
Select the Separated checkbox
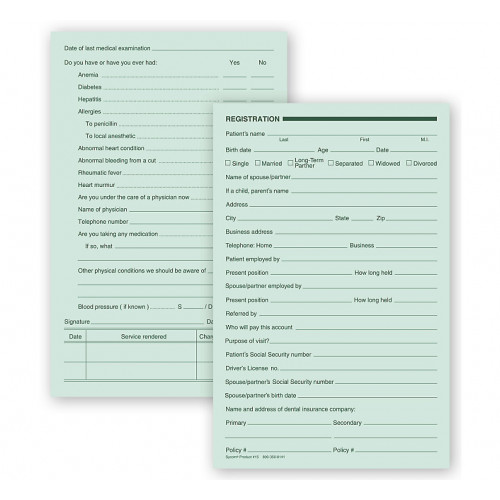[331, 163]
